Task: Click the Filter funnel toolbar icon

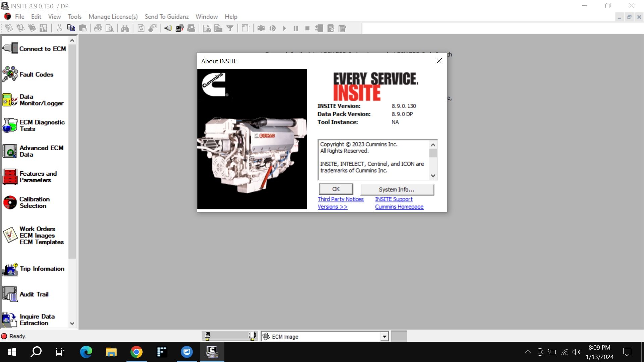Action: click(230, 28)
